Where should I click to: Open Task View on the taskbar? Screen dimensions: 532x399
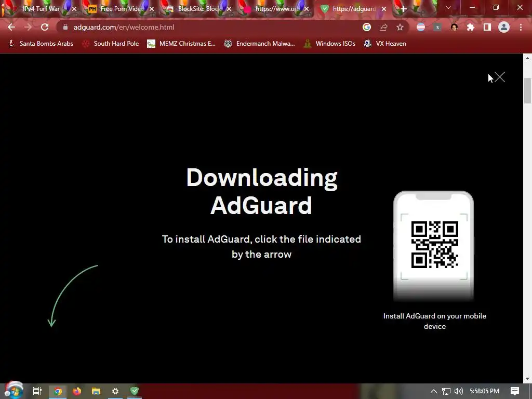[37, 391]
